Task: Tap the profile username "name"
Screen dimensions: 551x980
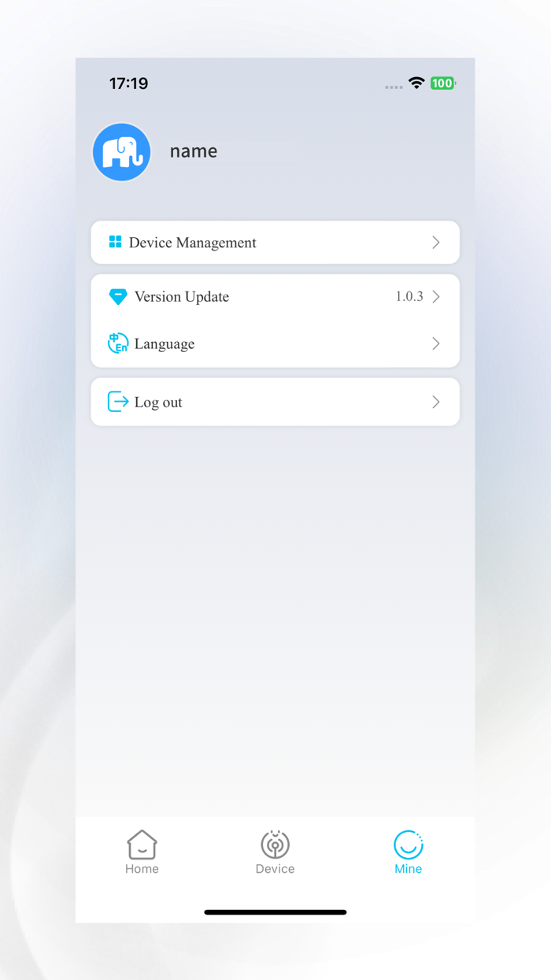Action: click(194, 151)
